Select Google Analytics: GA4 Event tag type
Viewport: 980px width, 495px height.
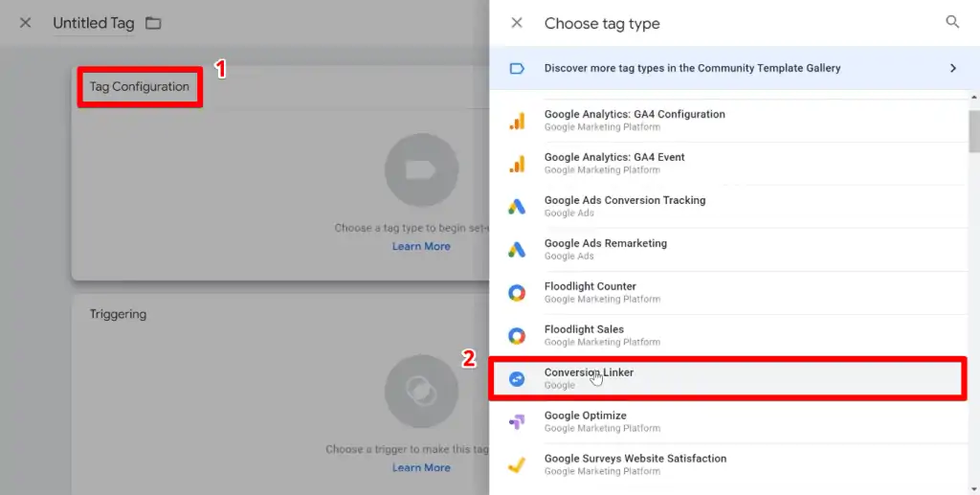(x=728, y=164)
